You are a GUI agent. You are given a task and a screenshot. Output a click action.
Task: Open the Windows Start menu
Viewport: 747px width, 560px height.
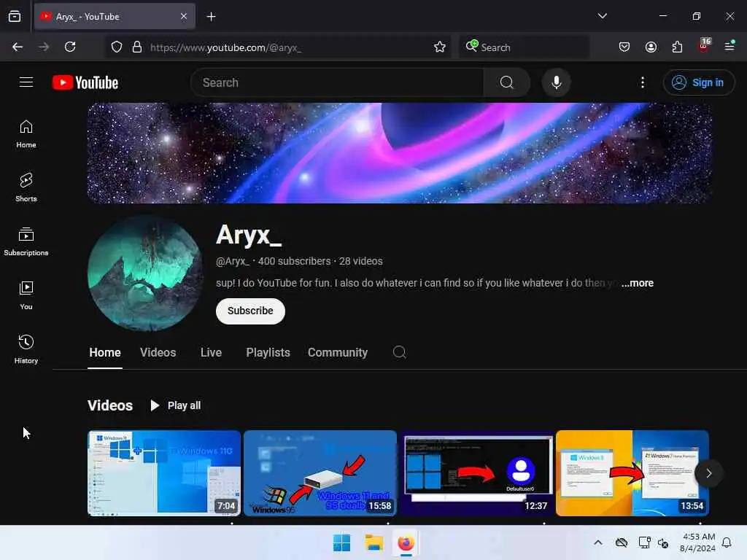341,542
